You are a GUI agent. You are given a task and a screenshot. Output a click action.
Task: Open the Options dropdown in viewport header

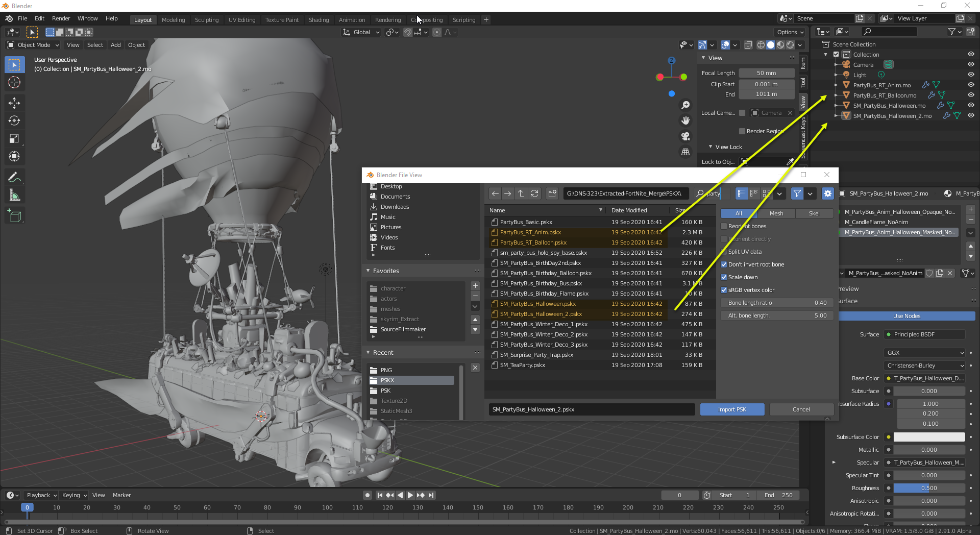point(790,32)
